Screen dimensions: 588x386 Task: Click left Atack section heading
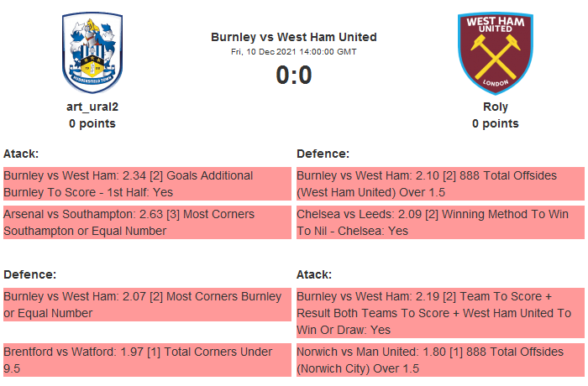(21, 154)
